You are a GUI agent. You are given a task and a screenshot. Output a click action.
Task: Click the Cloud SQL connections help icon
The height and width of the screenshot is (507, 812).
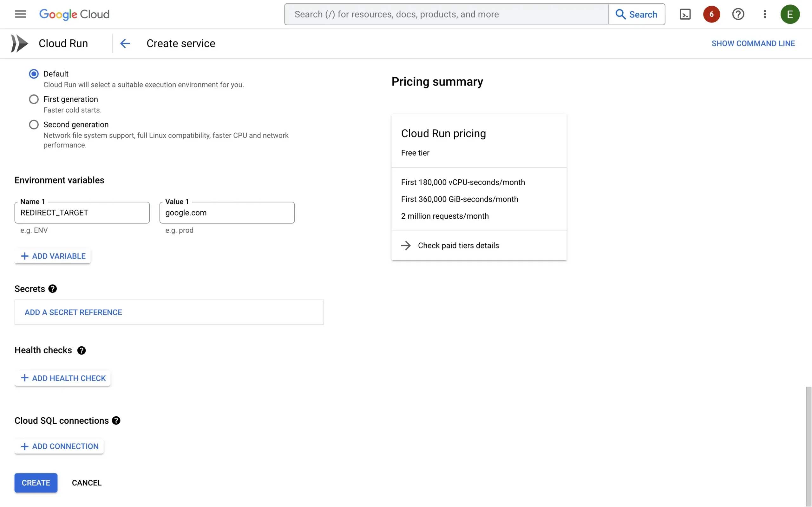116,420
